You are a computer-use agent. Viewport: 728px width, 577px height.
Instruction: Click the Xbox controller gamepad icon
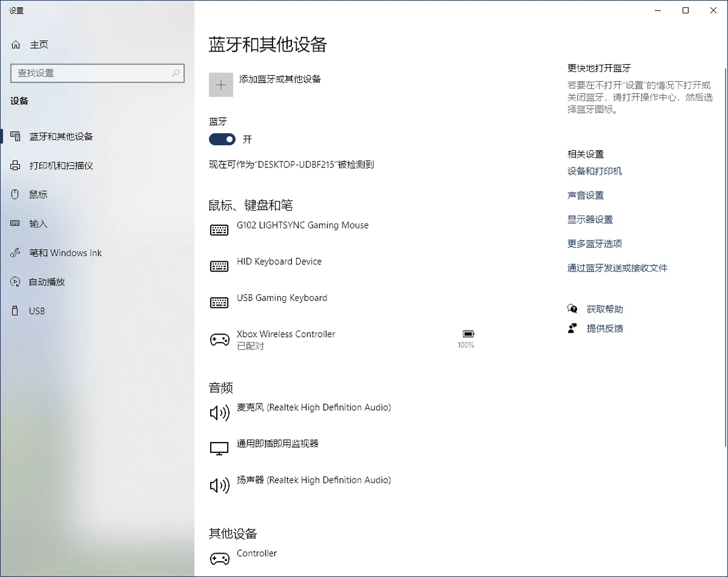click(x=219, y=339)
